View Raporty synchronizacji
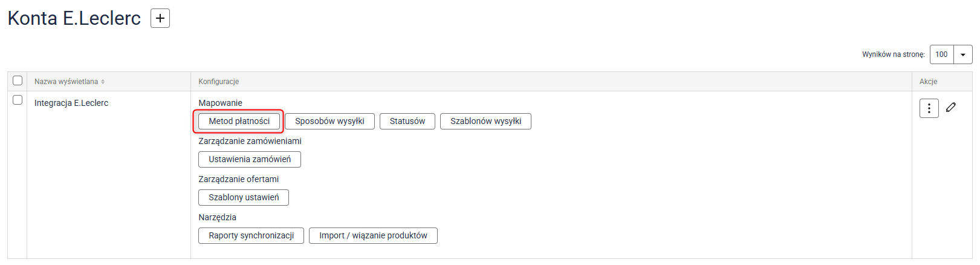 [x=251, y=235]
